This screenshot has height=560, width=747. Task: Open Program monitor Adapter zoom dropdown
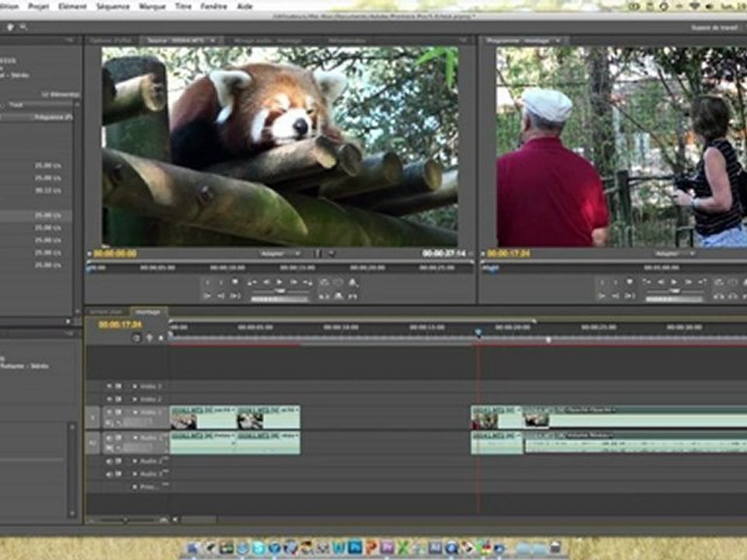(x=675, y=254)
